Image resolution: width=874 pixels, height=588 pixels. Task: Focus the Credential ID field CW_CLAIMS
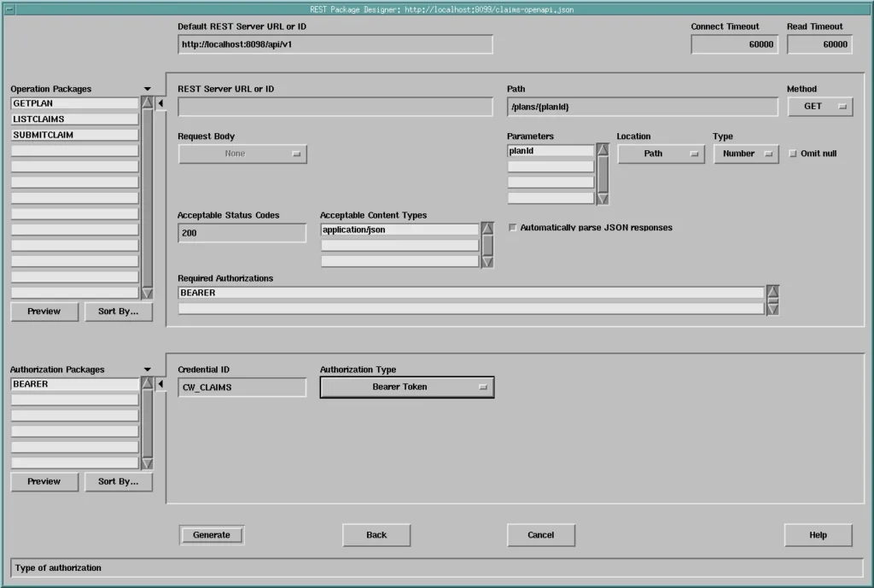[x=242, y=387]
